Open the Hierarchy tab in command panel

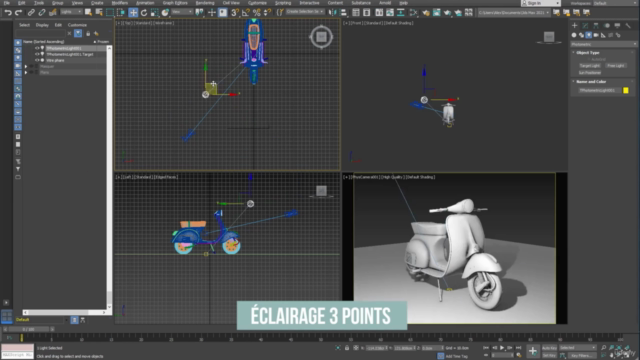596,25
